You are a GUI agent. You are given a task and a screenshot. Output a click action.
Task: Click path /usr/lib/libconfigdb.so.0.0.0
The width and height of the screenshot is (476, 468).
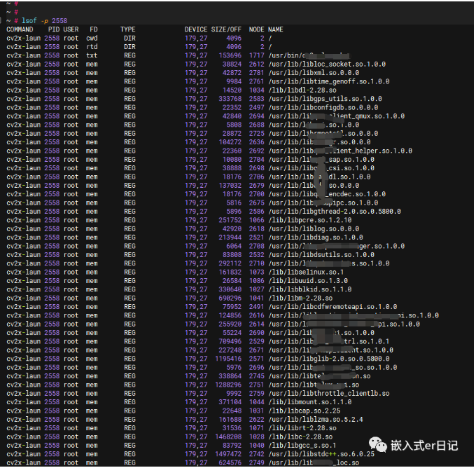[x=323, y=108]
